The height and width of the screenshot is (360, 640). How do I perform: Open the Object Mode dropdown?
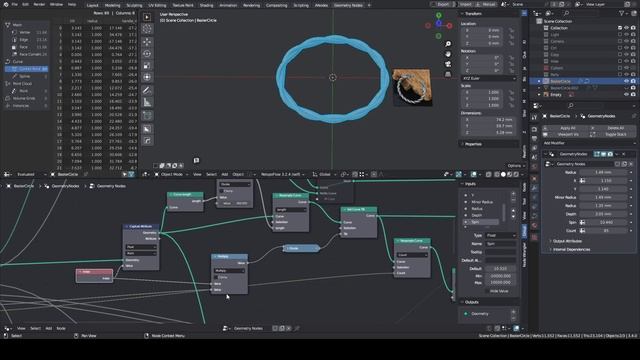point(171,174)
